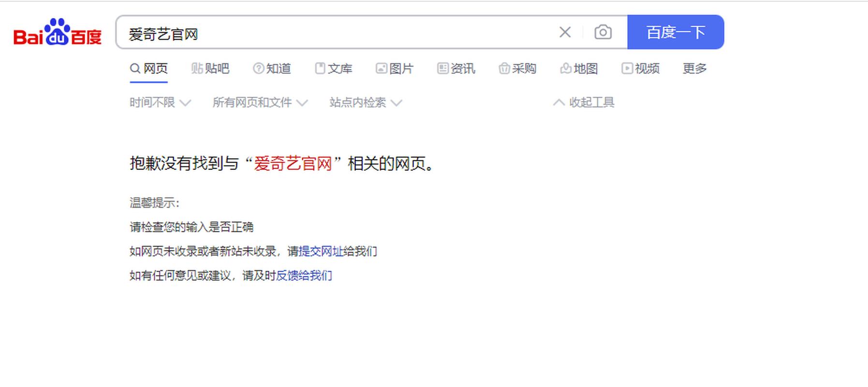Click the red 爱奇艺官网 keyword text
Viewport: 868px width, 387px height.
tap(293, 164)
